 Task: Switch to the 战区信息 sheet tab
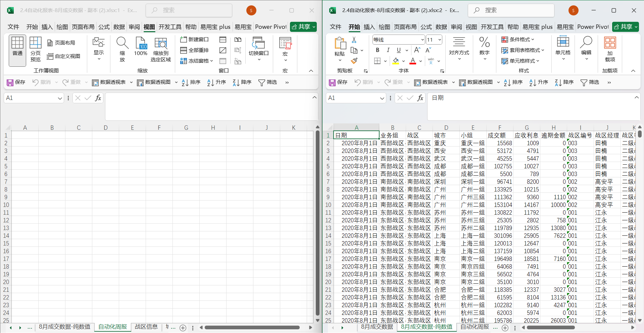click(146, 327)
